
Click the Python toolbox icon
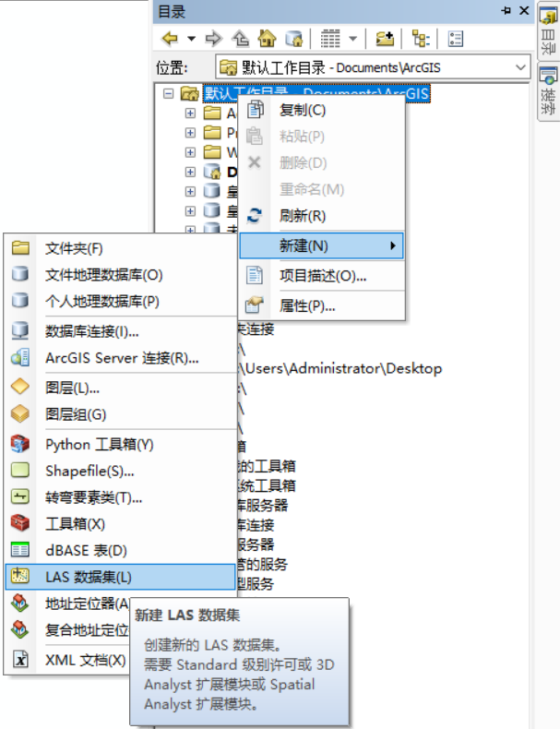tap(20, 444)
